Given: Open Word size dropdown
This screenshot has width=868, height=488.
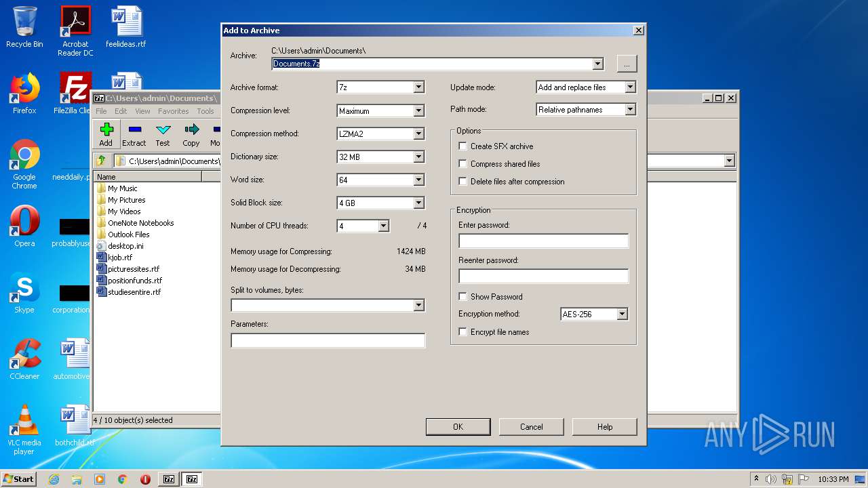Looking at the screenshot, I should (x=418, y=180).
